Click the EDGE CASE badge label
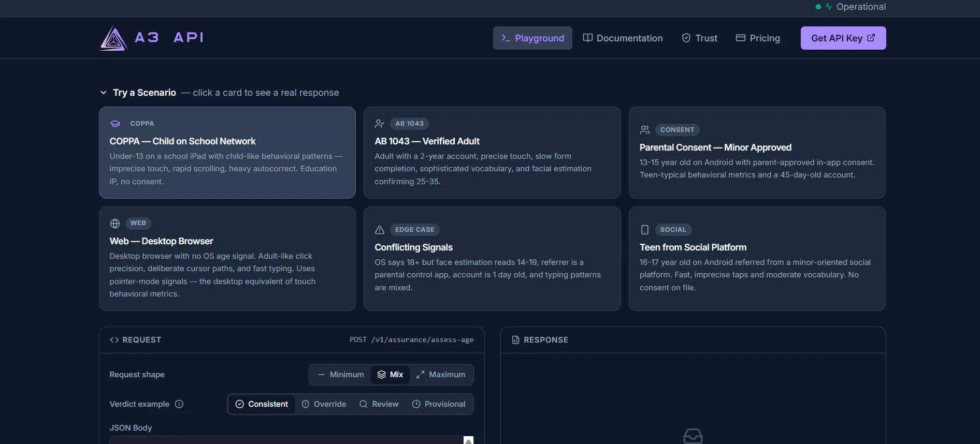This screenshot has width=980, height=444. (414, 230)
